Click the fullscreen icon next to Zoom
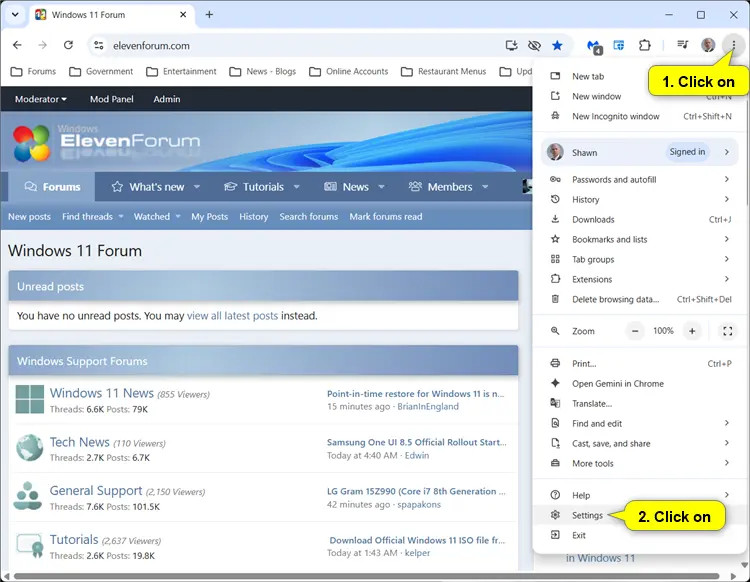Image resolution: width=750 pixels, height=582 pixels. pyautogui.click(x=728, y=331)
